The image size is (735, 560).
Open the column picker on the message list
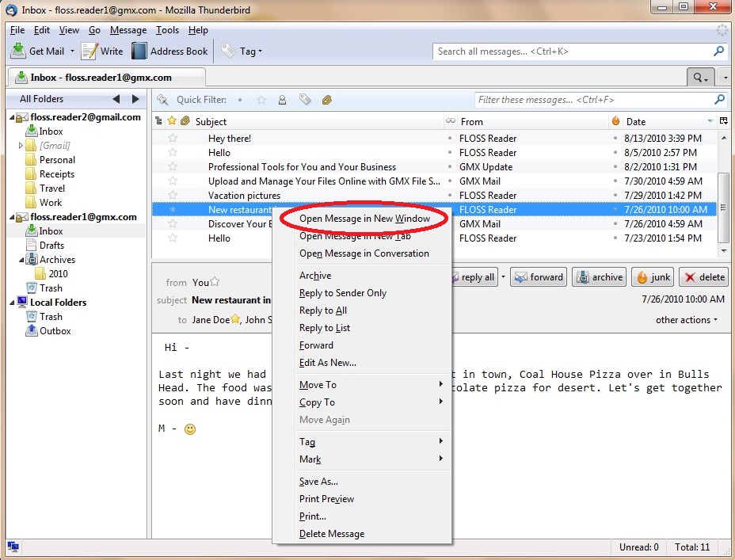(x=723, y=121)
